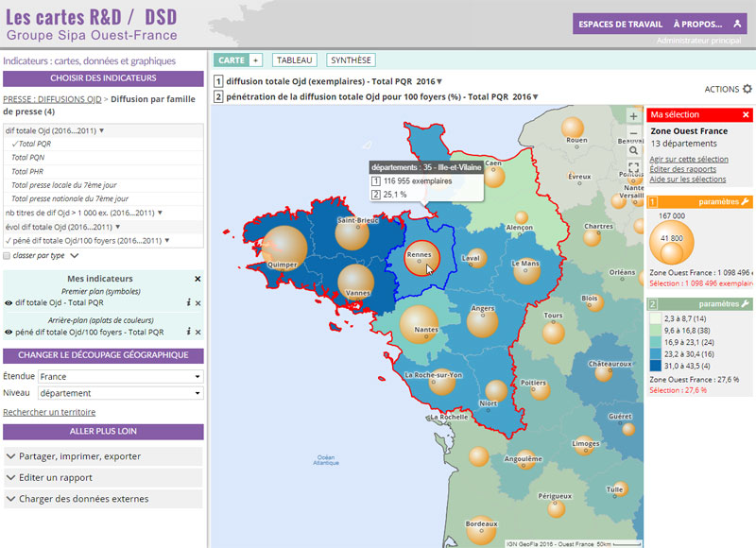Switch to SYNTHÈSE tab
Image resolution: width=756 pixels, height=548 pixels.
coord(351,60)
